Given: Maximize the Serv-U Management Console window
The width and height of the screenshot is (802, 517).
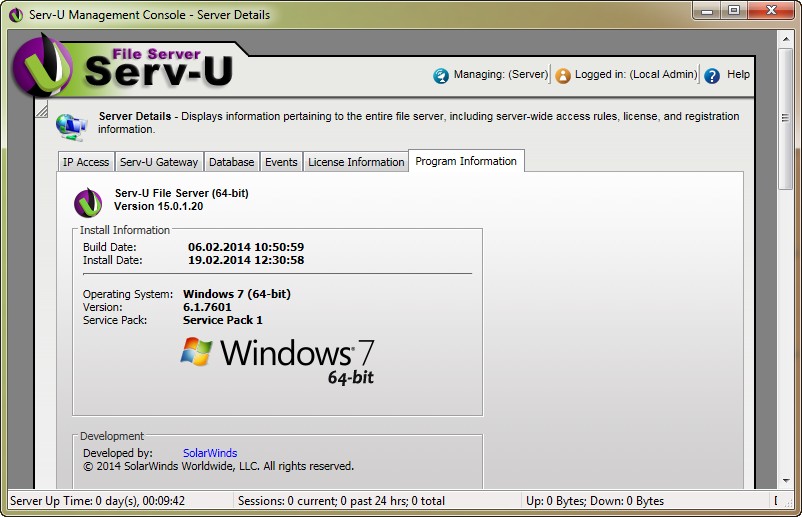Looking at the screenshot, I should tap(733, 11).
